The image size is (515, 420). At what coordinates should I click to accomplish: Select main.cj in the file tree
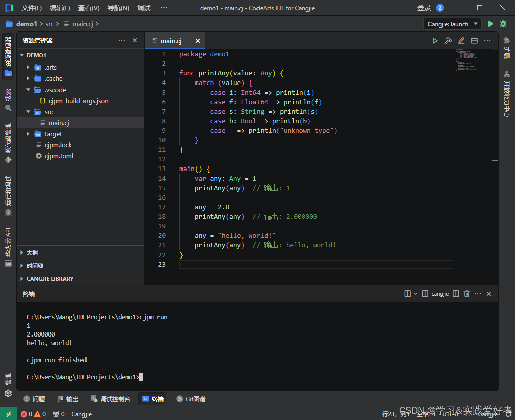80,123
